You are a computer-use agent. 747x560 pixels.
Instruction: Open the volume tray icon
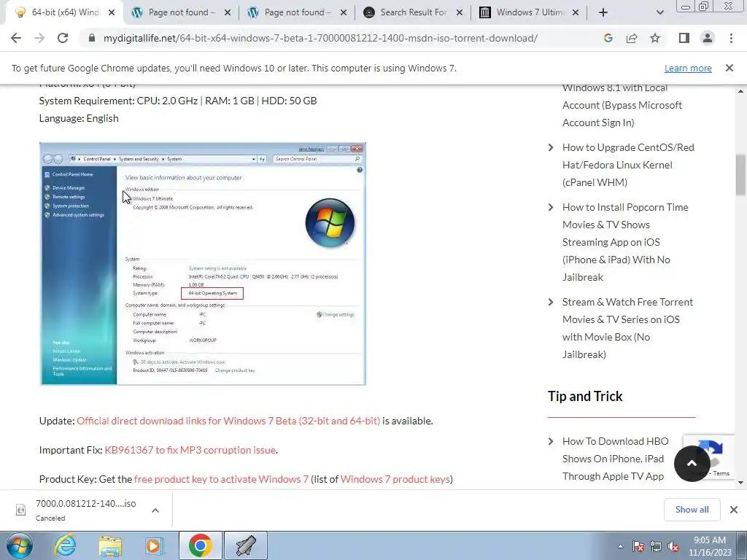pos(673,547)
